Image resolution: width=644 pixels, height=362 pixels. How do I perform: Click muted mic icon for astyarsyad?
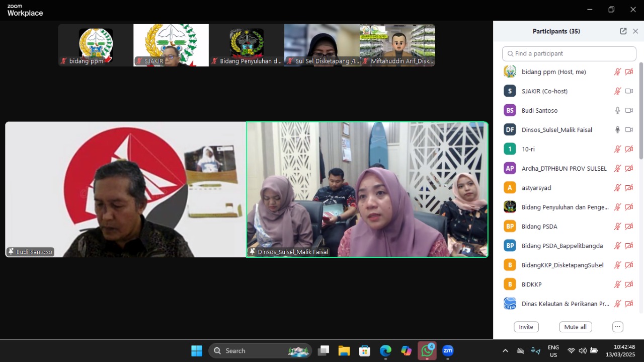point(617,188)
